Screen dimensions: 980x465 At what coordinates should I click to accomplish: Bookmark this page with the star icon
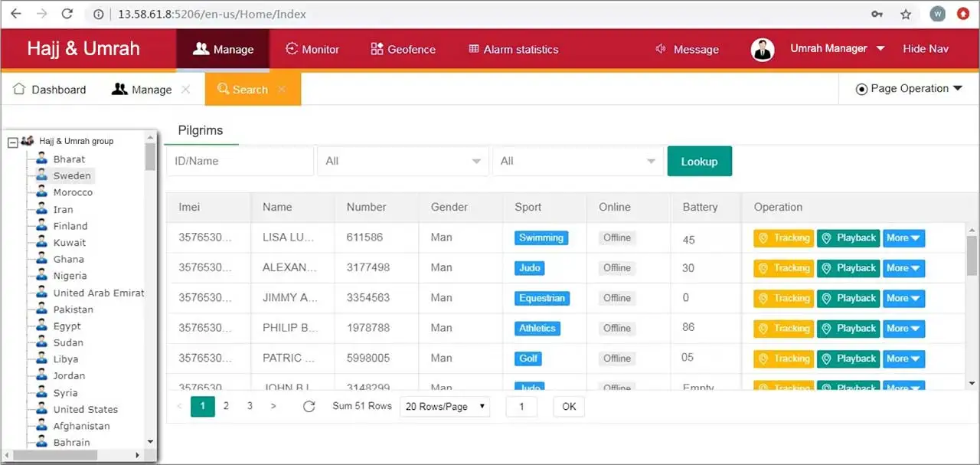pos(906,14)
